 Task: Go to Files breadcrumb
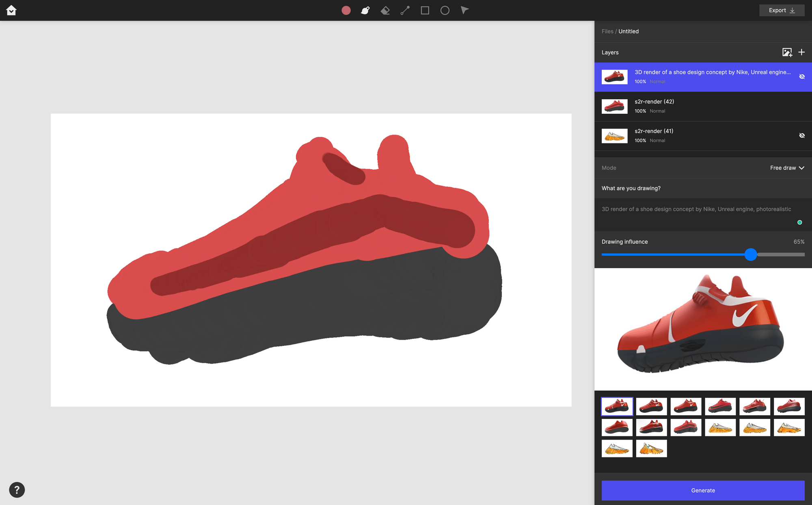pos(607,31)
